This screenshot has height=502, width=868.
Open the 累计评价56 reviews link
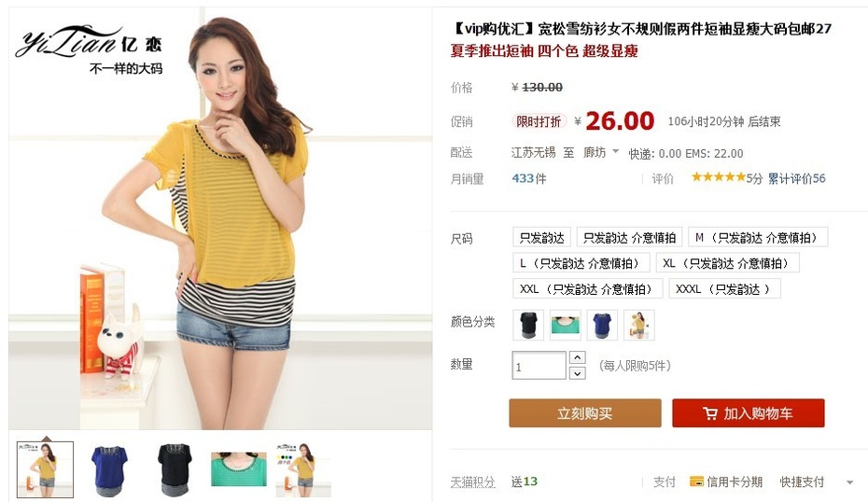(x=796, y=178)
